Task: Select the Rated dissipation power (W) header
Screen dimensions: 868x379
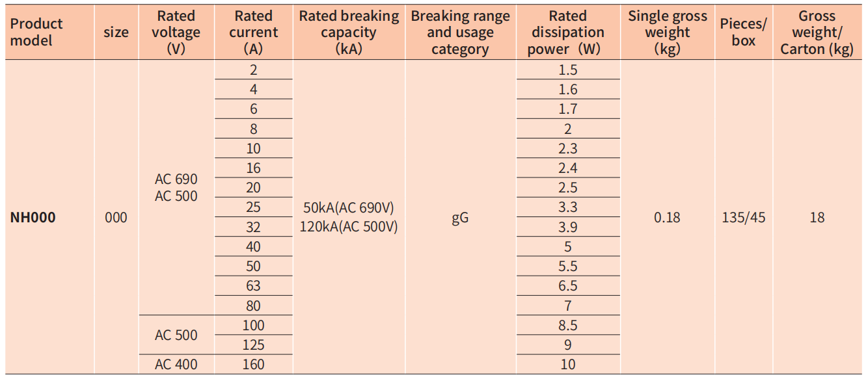Action: pyautogui.click(x=567, y=33)
